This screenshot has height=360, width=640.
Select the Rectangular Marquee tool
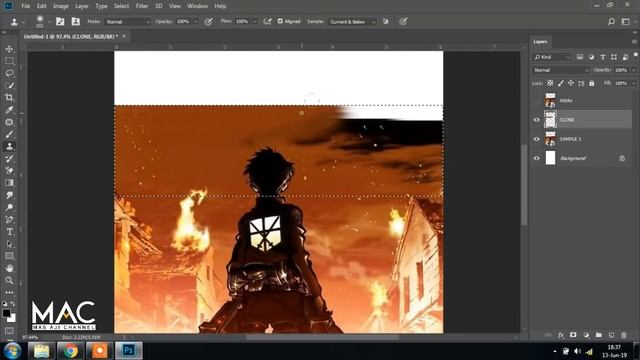(9, 61)
